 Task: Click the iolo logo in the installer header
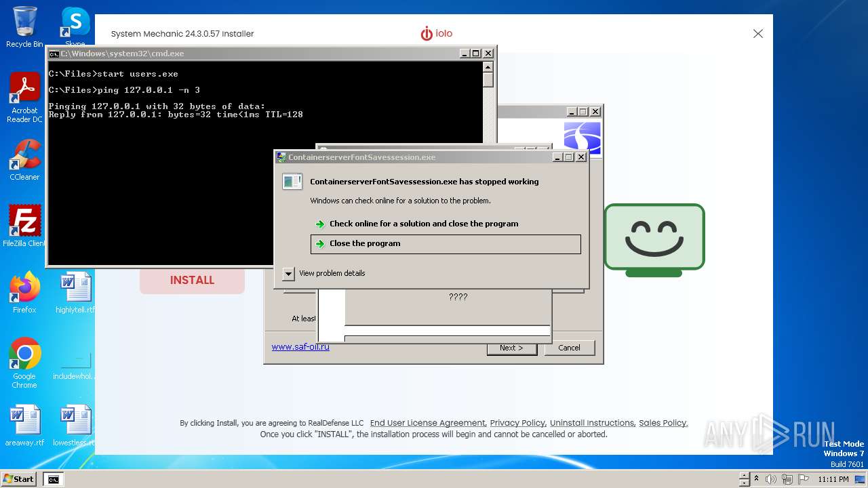[436, 33]
